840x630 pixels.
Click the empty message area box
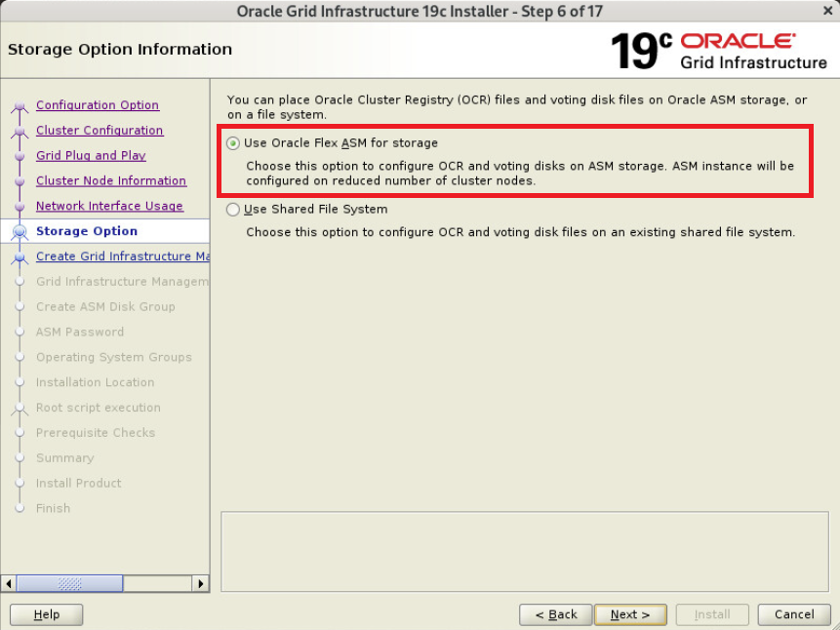pos(525,552)
